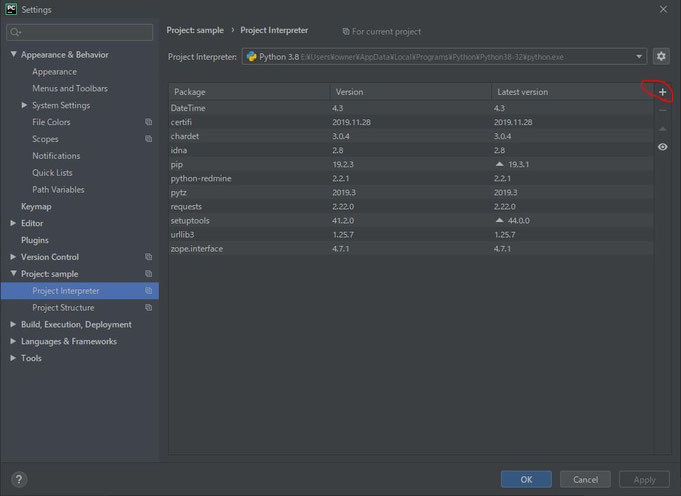
Task: Click the help question mark icon
Action: point(19,479)
